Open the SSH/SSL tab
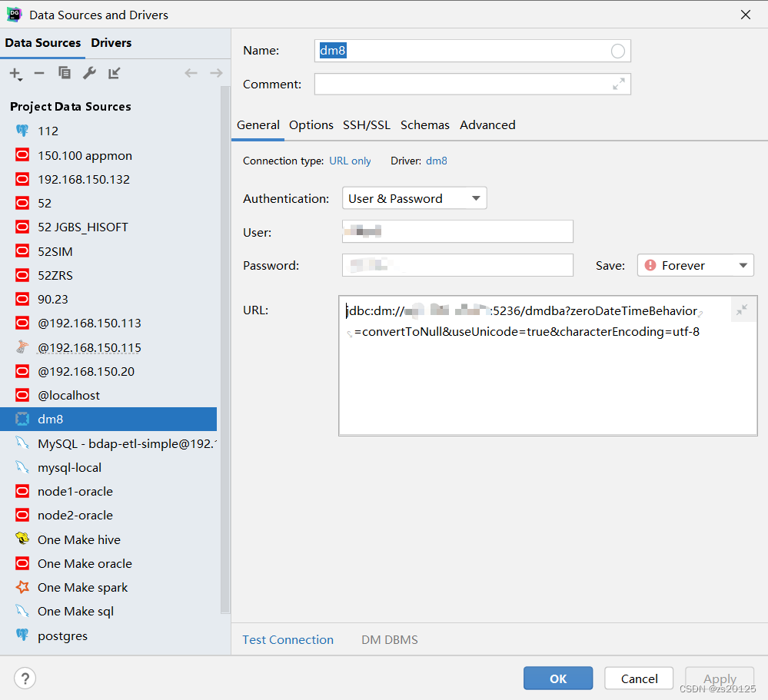The height and width of the screenshot is (700, 768). (x=367, y=124)
